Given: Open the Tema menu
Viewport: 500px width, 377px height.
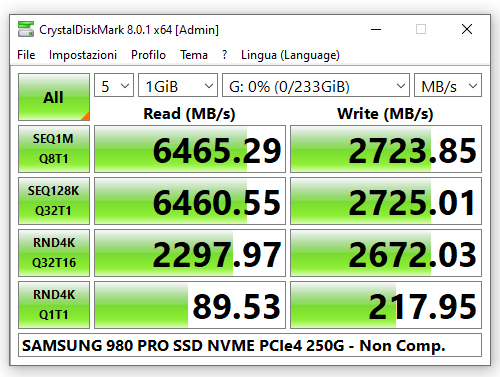Looking at the screenshot, I should [x=194, y=55].
